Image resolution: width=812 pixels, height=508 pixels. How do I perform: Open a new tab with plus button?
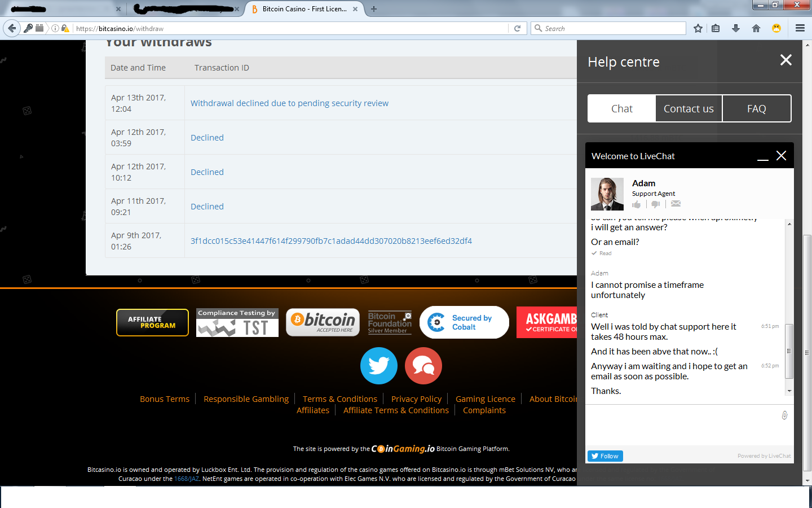coord(374,9)
